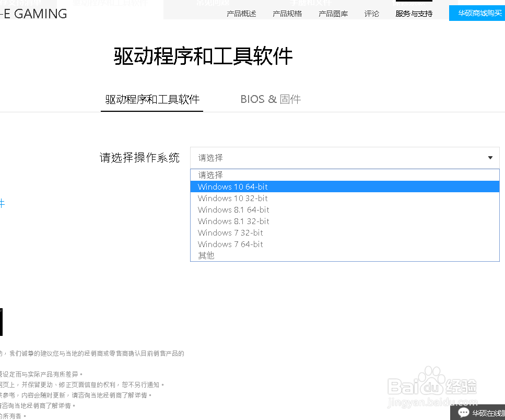Select Windows 7 64-bit option
This screenshot has width=505, height=420.
coord(345,244)
